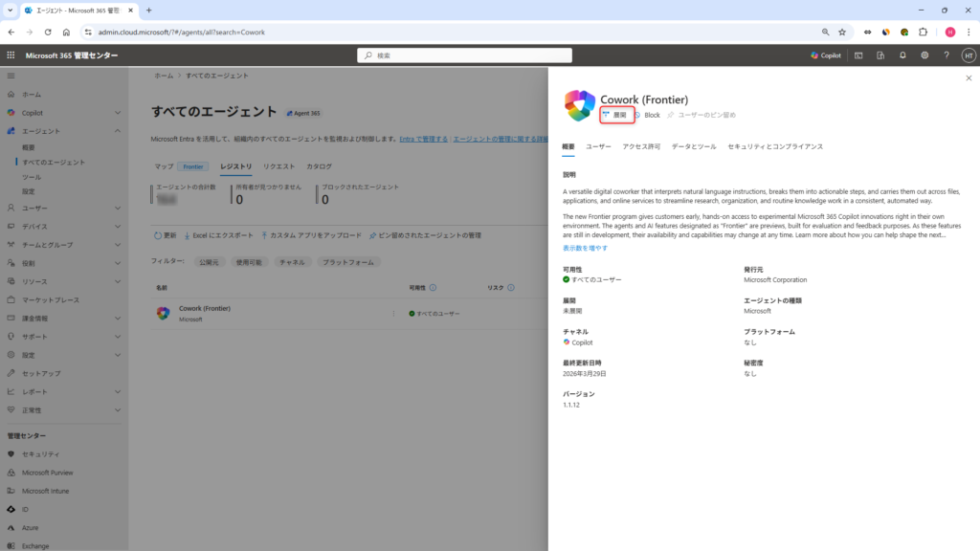Click the 表示数を増やす link
The height and width of the screenshot is (551, 980).
585,248
